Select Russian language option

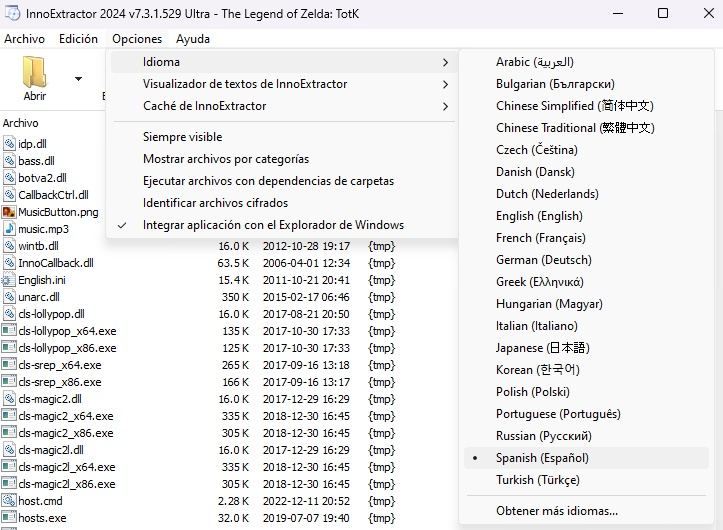[x=586, y=436]
